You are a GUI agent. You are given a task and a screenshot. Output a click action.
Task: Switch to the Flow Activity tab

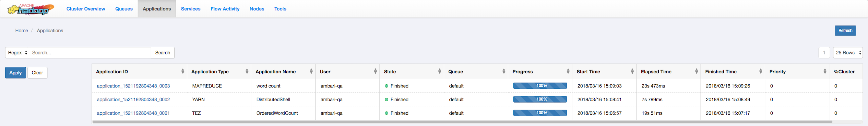225,9
